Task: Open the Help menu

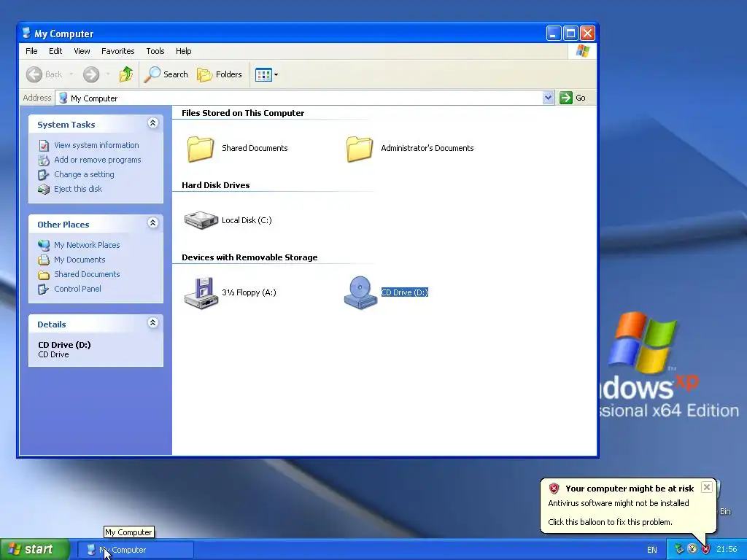Action: point(183,51)
